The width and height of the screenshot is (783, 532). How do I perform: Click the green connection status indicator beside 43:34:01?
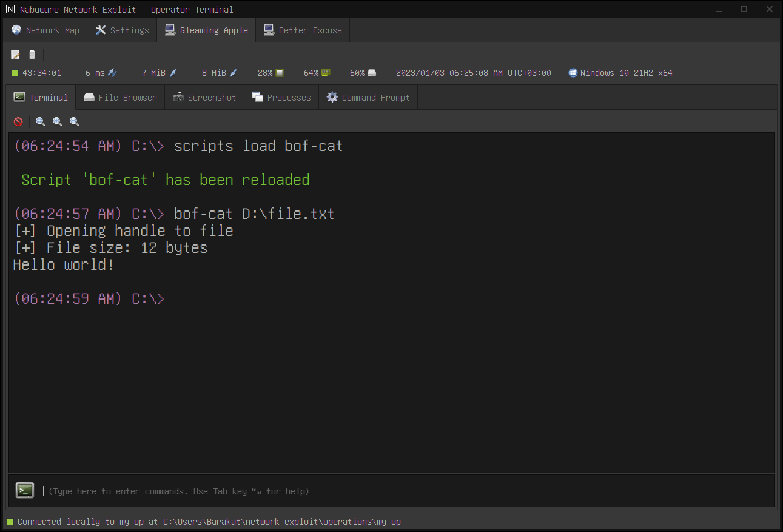click(15, 73)
